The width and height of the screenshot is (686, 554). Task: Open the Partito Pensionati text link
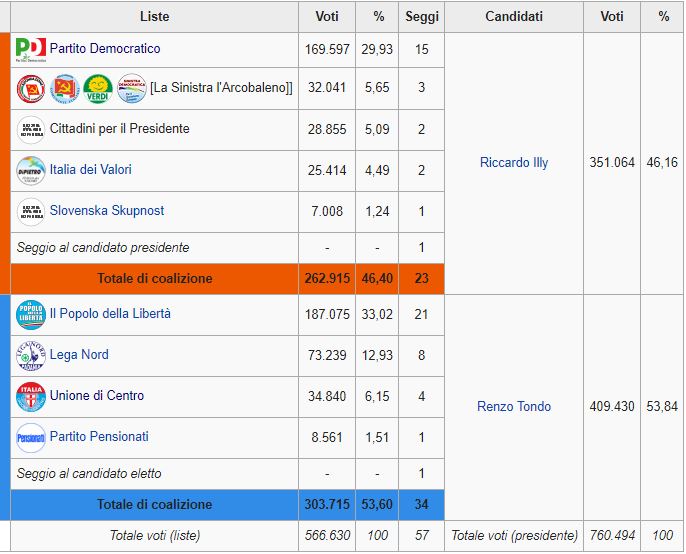pyautogui.click(x=99, y=437)
